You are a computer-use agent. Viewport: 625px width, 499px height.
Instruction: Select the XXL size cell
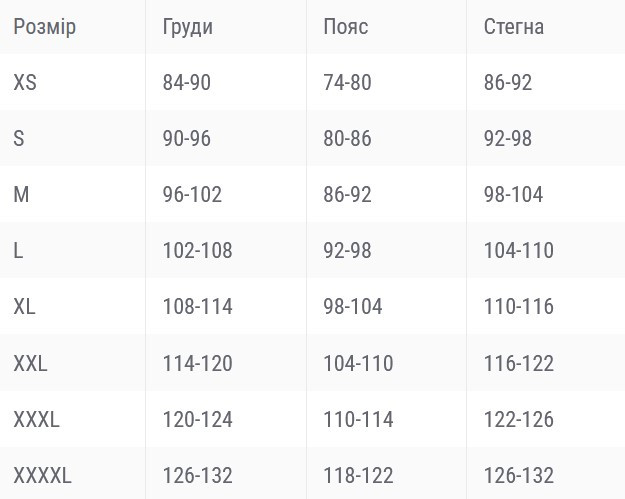coord(30,363)
